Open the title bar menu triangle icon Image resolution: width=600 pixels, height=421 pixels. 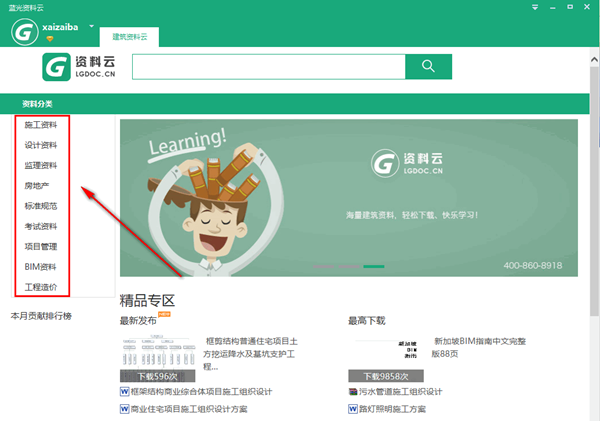(x=535, y=7)
